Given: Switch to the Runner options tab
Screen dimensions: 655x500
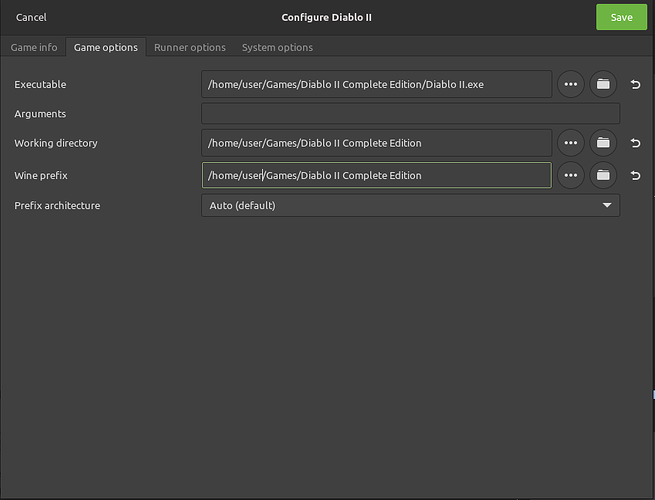Looking at the screenshot, I should coord(189,47).
